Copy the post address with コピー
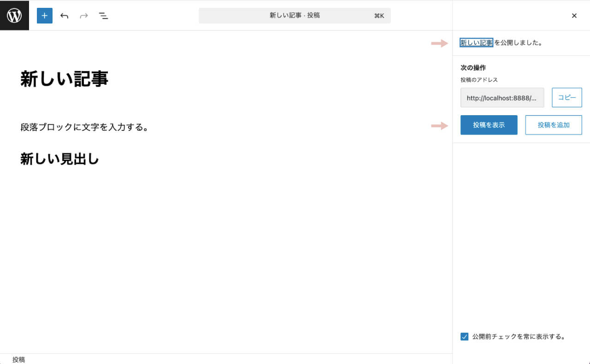The width and height of the screenshot is (590, 364). (x=566, y=97)
